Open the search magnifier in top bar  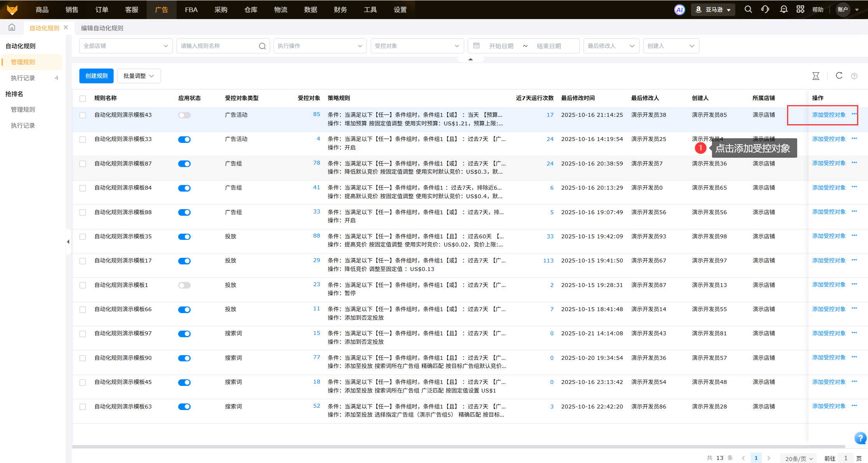click(748, 9)
